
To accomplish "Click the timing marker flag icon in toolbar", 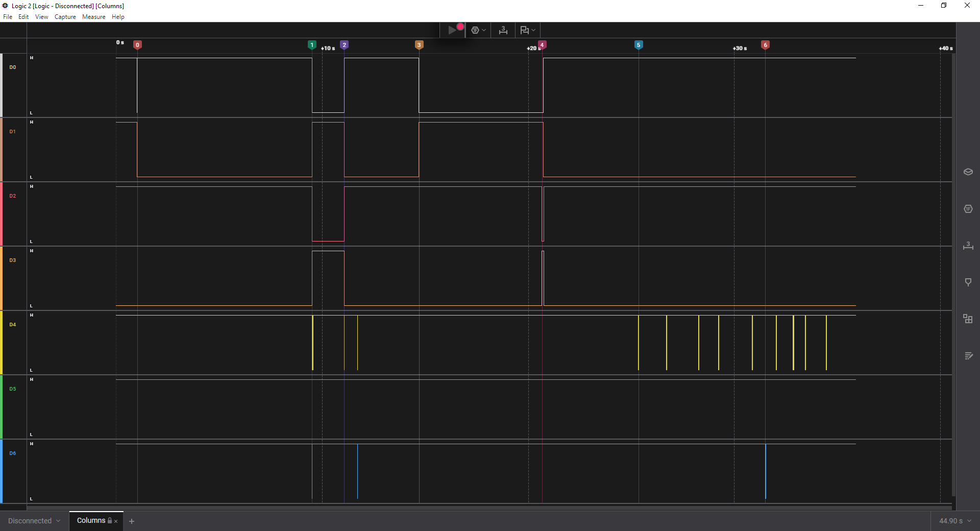I will click(x=524, y=30).
